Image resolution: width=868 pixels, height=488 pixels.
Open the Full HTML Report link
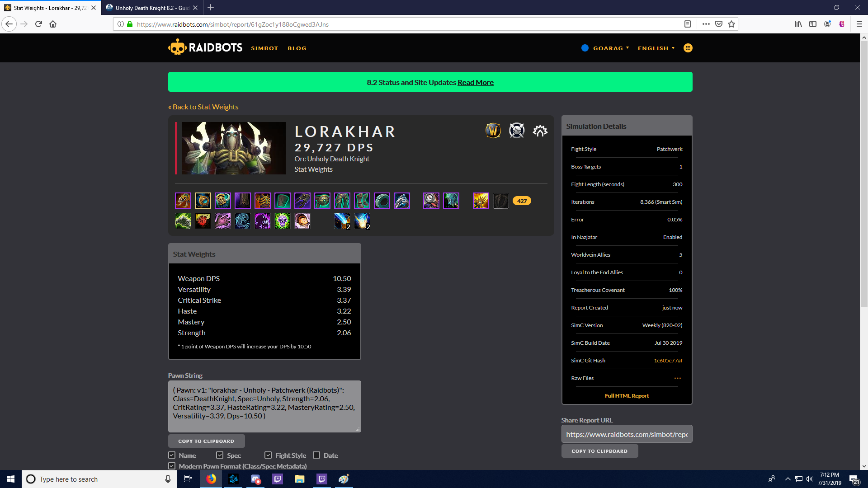coord(627,396)
